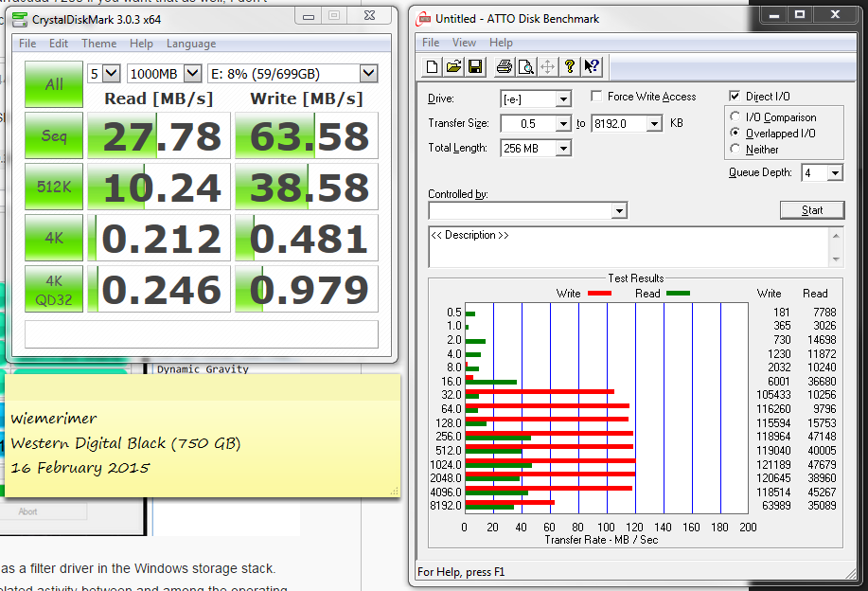Select the I/O Comparison radio button
868x591 pixels.
pyautogui.click(x=735, y=117)
